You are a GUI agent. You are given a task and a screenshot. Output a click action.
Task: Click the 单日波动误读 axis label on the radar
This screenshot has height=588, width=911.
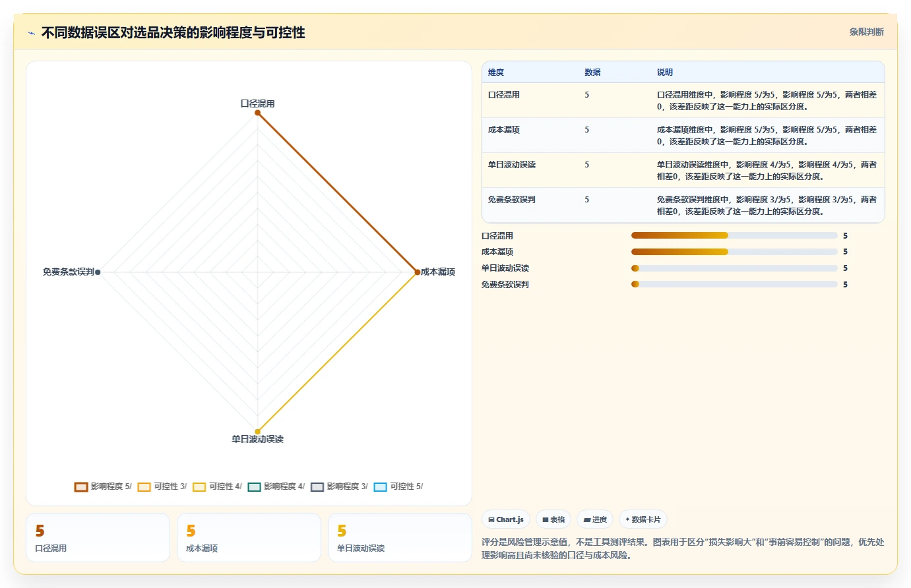[x=258, y=439]
